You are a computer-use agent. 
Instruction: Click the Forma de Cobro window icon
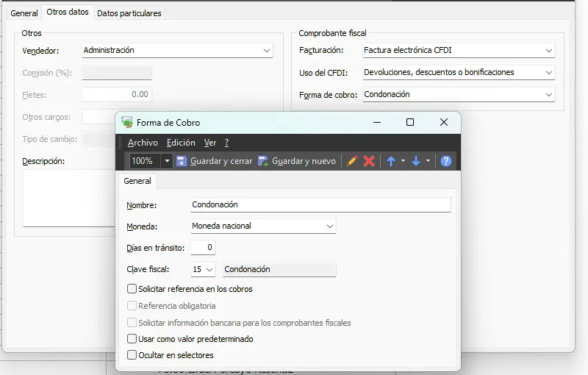127,123
